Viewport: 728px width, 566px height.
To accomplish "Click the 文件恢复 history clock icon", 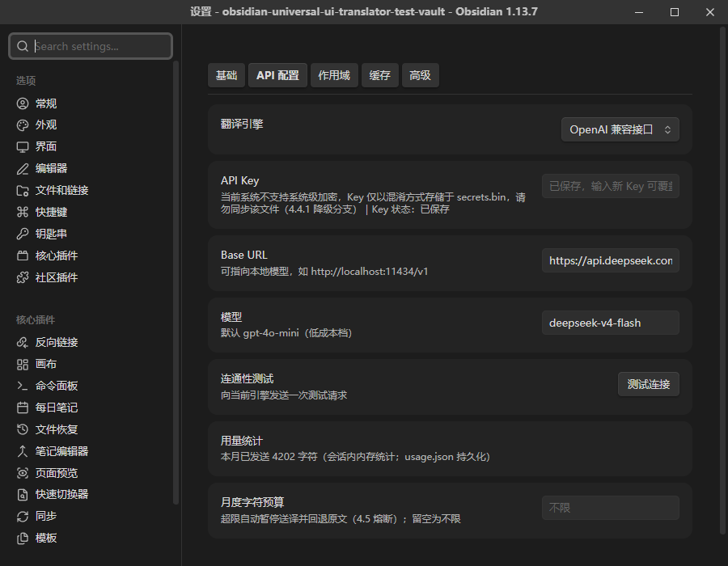I will (x=23, y=429).
